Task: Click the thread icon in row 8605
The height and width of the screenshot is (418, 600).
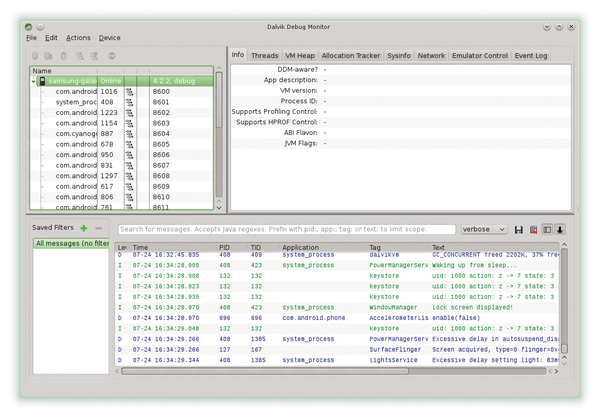Action: pos(130,144)
